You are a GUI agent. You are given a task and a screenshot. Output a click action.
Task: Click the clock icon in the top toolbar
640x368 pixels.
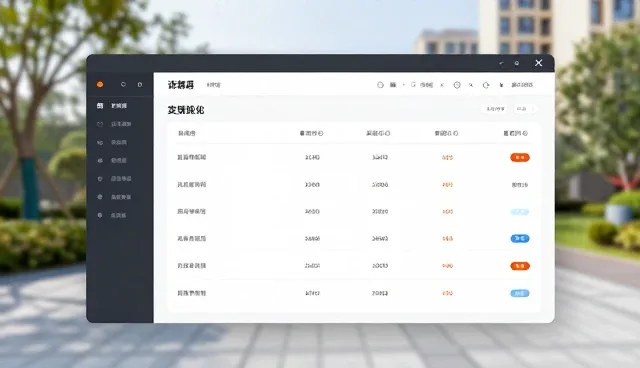point(457,85)
